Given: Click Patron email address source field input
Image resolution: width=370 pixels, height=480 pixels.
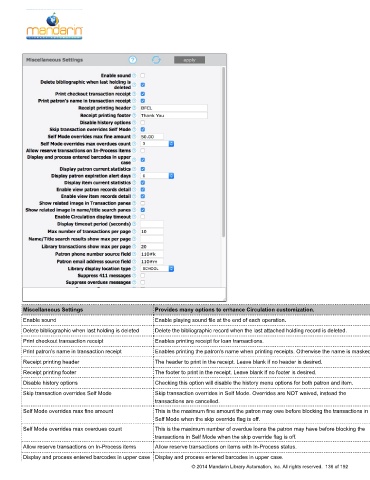Looking at the screenshot, I should pyautogui.click(x=152, y=262).
